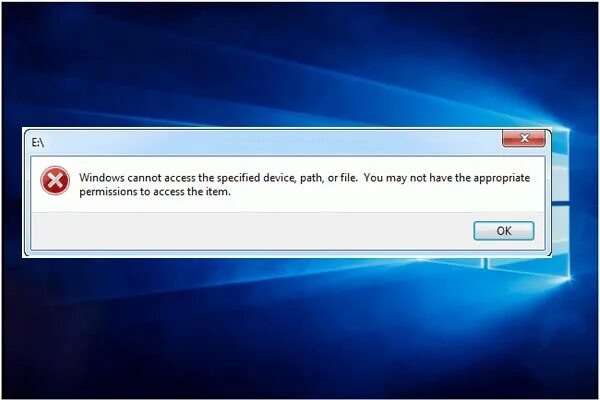Click "permissions to access the item." line
This screenshot has height=400, width=600.
155,191
